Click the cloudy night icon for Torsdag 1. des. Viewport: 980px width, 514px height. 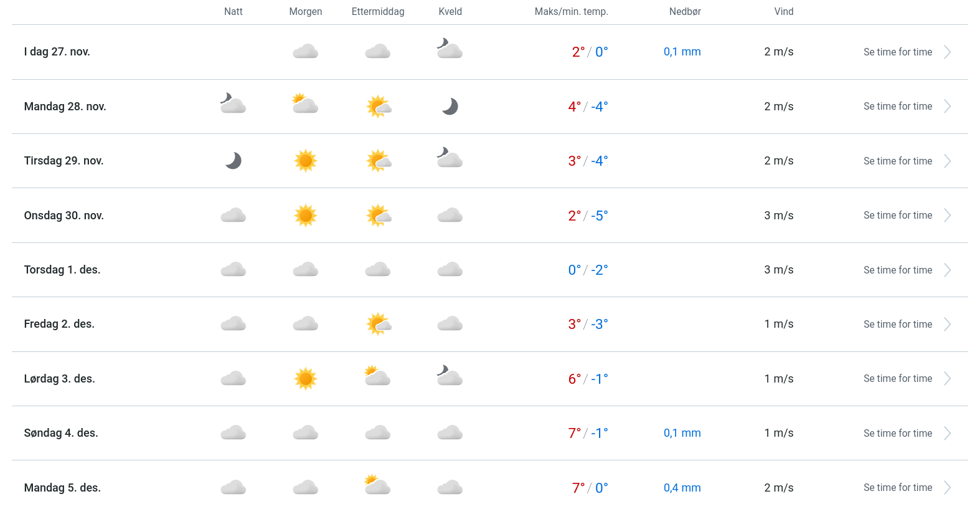click(x=233, y=270)
